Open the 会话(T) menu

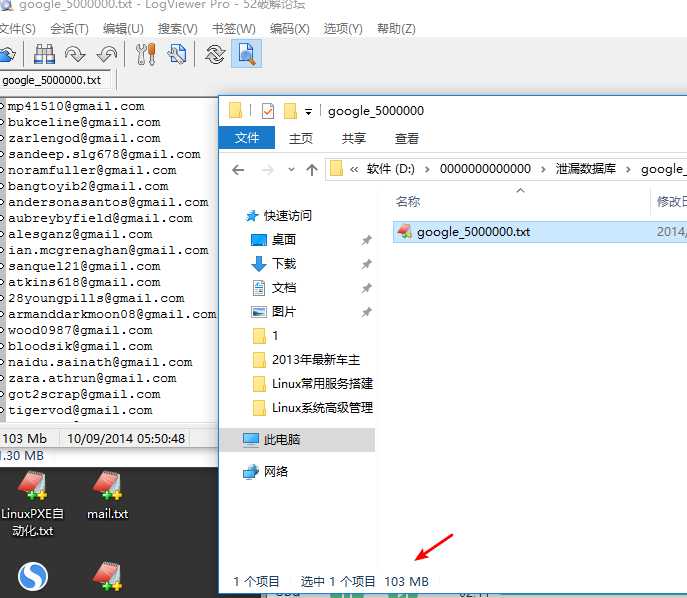[x=69, y=29]
